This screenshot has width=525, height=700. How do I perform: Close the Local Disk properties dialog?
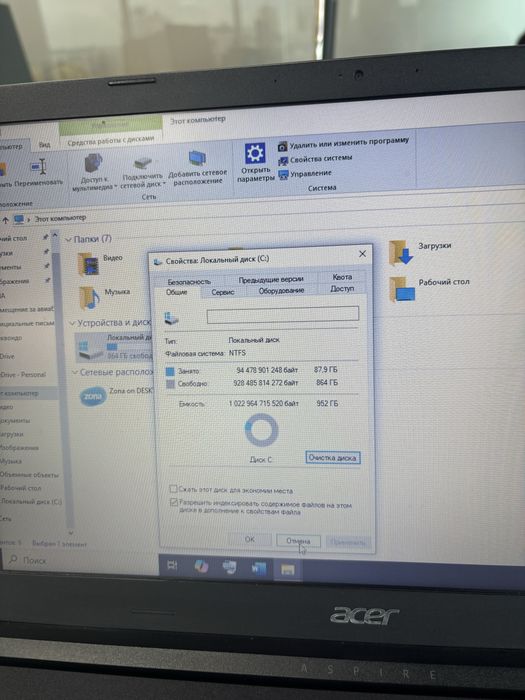[362, 254]
